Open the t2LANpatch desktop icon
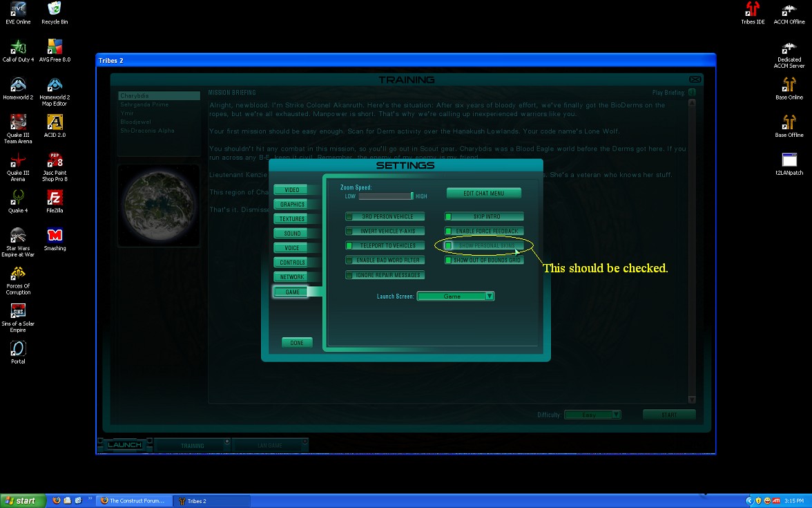This screenshot has height=508, width=812. coord(789,164)
